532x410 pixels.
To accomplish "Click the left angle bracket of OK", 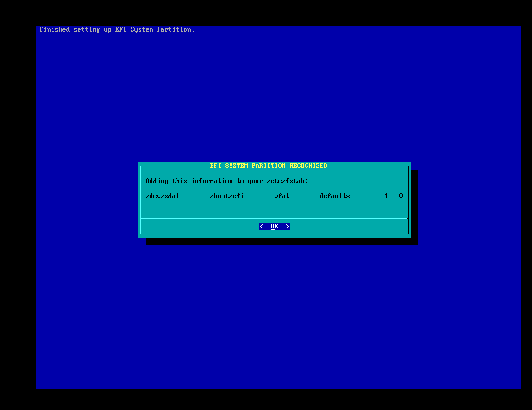I will click(261, 227).
